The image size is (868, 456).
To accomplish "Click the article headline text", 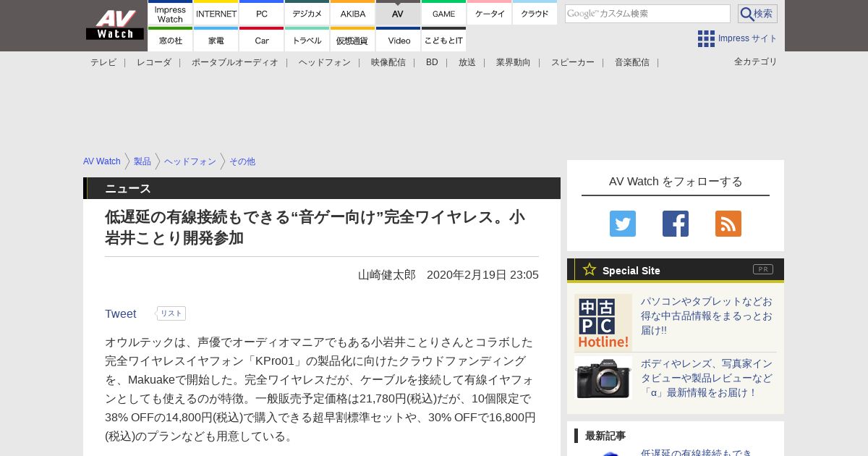I will click(x=315, y=227).
